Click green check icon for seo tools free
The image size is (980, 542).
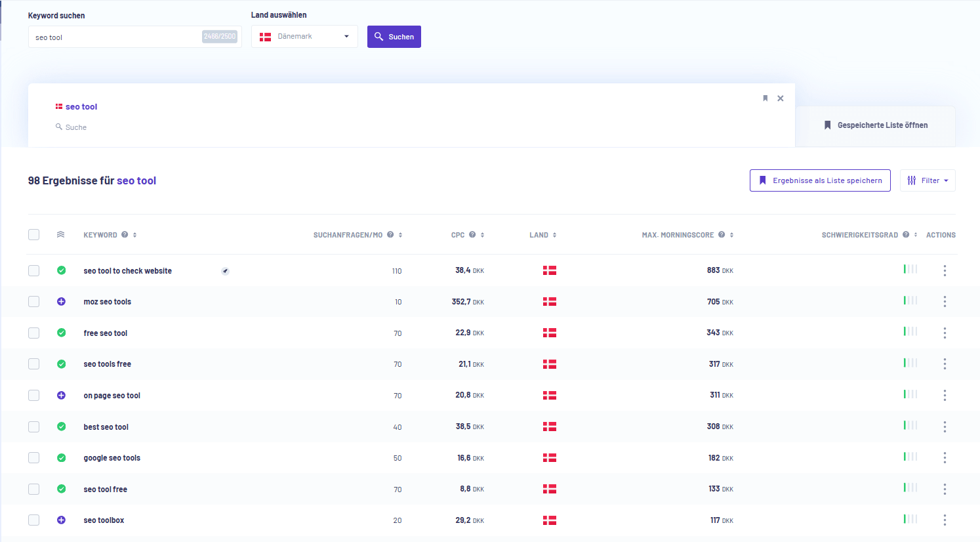[x=61, y=364]
